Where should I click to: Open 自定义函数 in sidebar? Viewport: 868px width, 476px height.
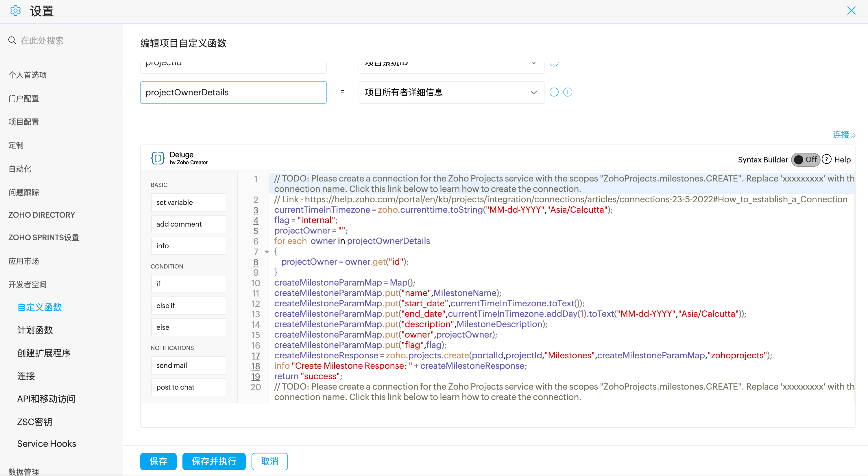click(39, 307)
